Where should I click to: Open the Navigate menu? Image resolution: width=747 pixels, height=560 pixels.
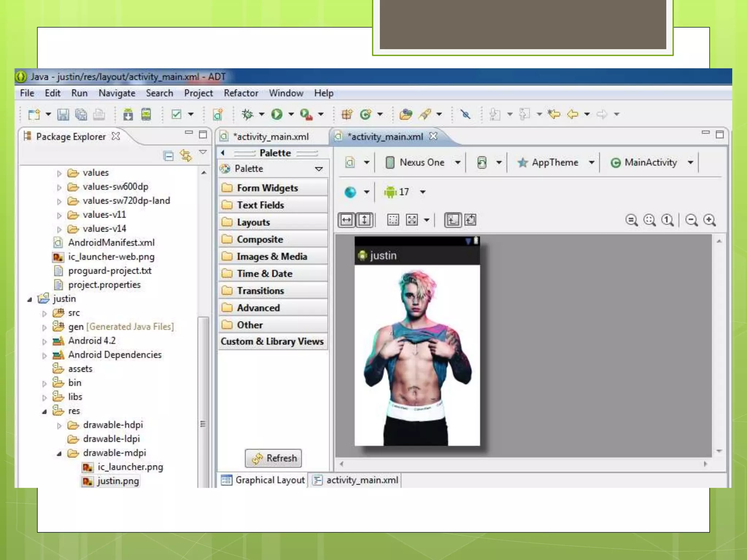117,93
